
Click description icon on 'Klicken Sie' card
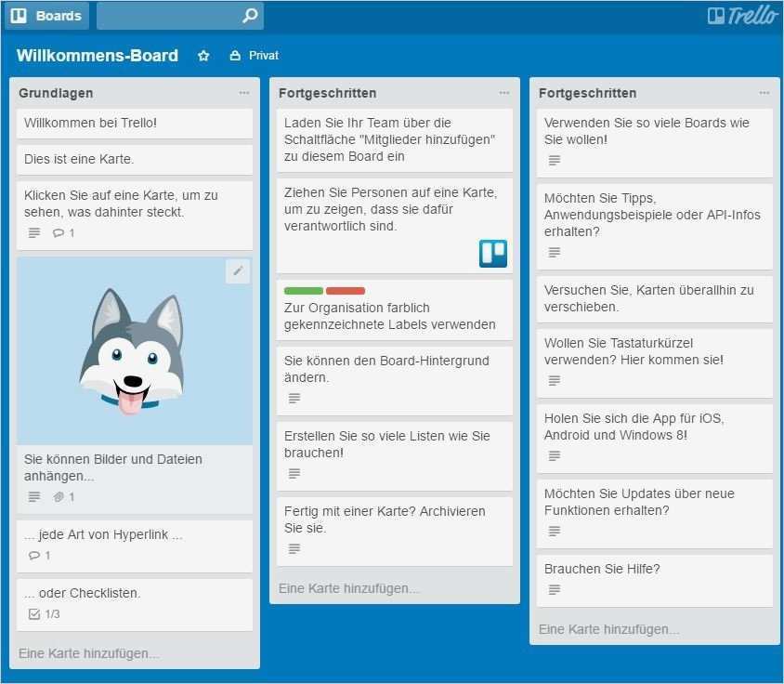[34, 233]
